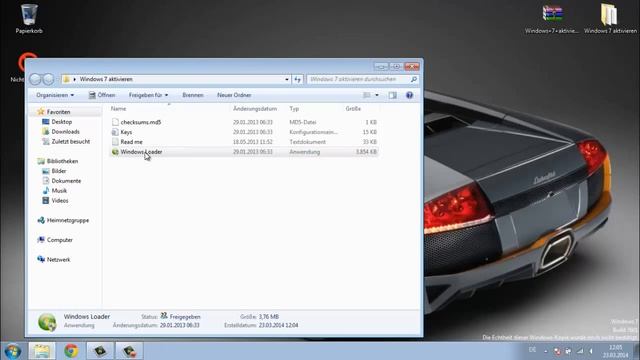Close the Explorer window
The width and height of the screenshot is (640, 360).
point(412,66)
